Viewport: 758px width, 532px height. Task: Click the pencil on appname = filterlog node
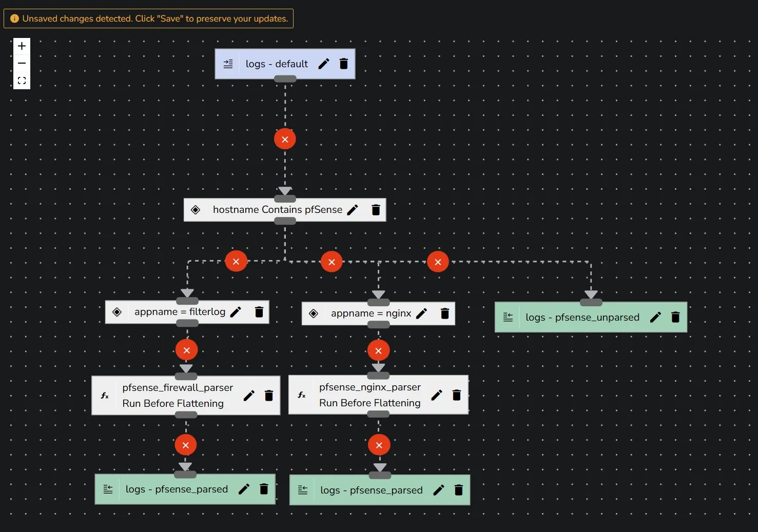tap(236, 311)
